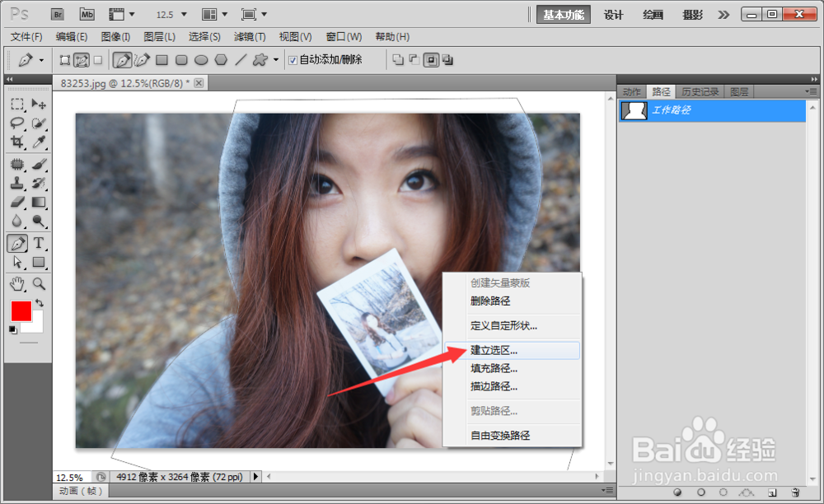Select the Zoom tool in toolbox
Screen dimensions: 824x504
(x=39, y=284)
